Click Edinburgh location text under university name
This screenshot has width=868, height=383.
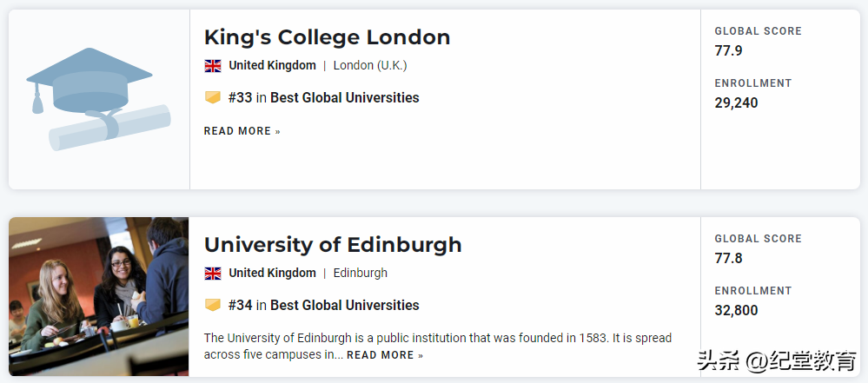[x=361, y=273]
